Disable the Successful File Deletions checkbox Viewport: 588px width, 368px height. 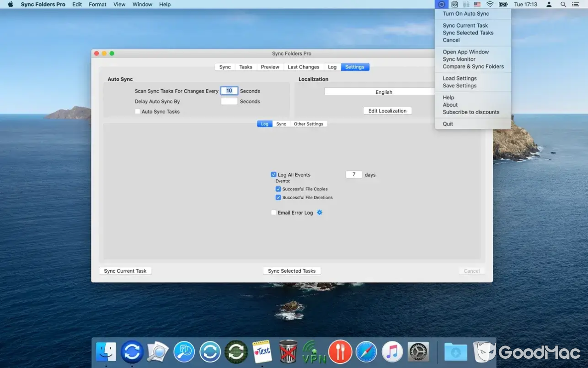(x=278, y=197)
